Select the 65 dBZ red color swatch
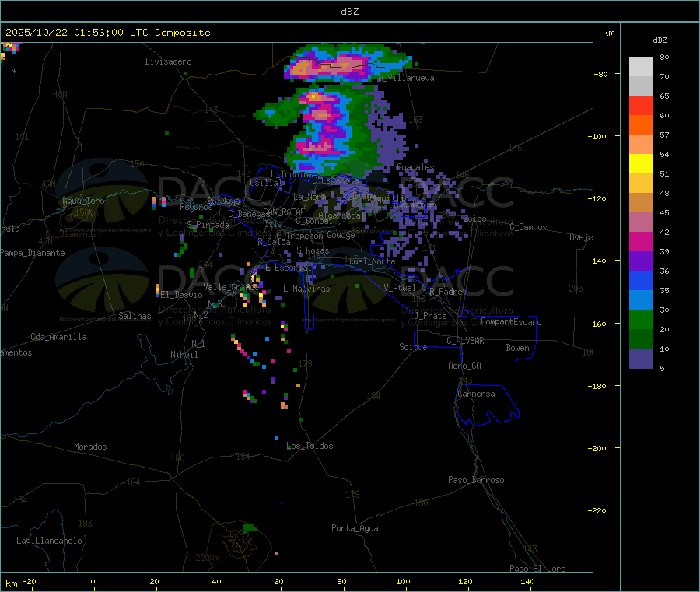This screenshot has height=592, width=700. 641,105
